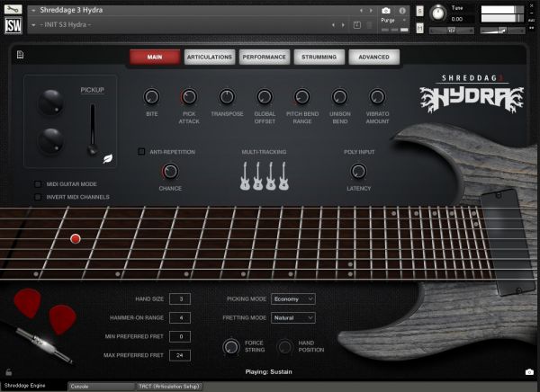The height and width of the screenshot is (392, 540).
Task: Click the Unison Bend knob
Action: (340, 97)
